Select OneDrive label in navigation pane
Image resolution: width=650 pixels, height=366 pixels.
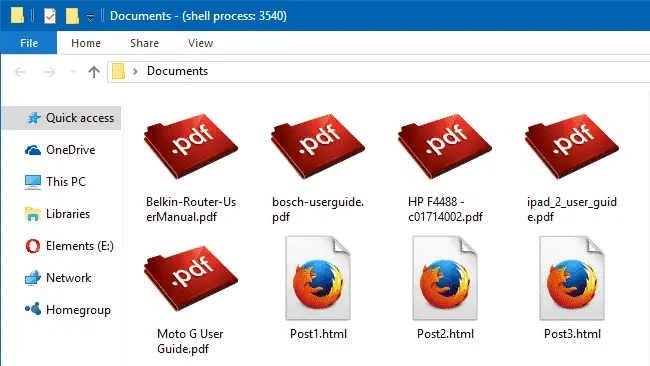[70, 150]
